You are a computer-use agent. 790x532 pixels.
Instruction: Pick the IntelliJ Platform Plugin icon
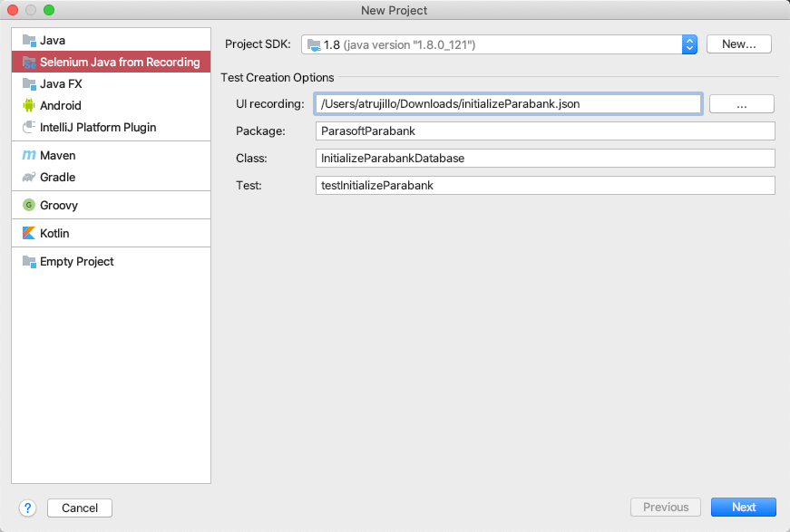click(29, 128)
